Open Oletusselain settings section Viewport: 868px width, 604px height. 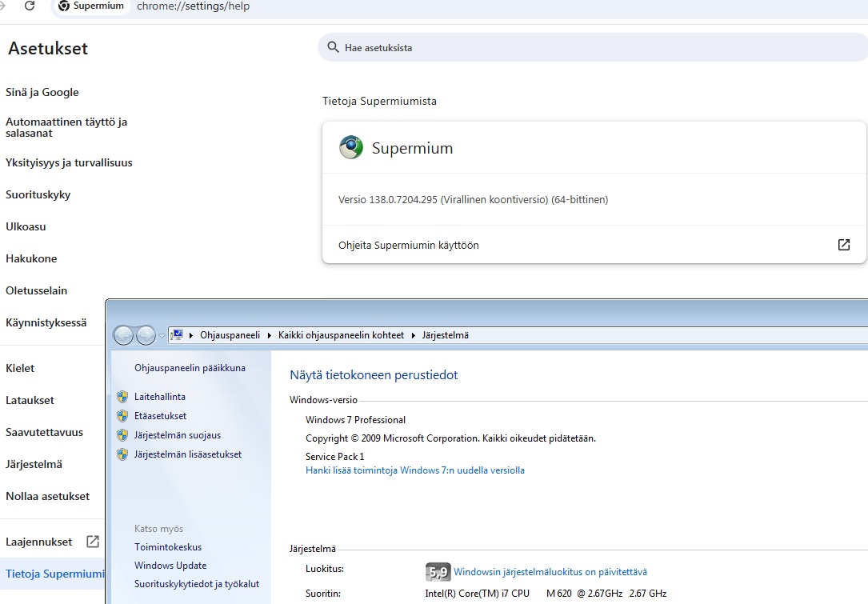37,290
